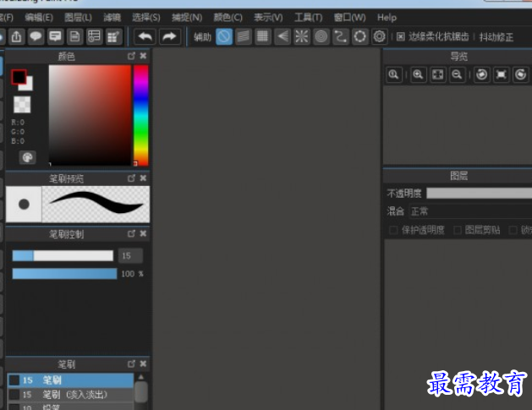Open the 工具(T) menu

point(308,17)
